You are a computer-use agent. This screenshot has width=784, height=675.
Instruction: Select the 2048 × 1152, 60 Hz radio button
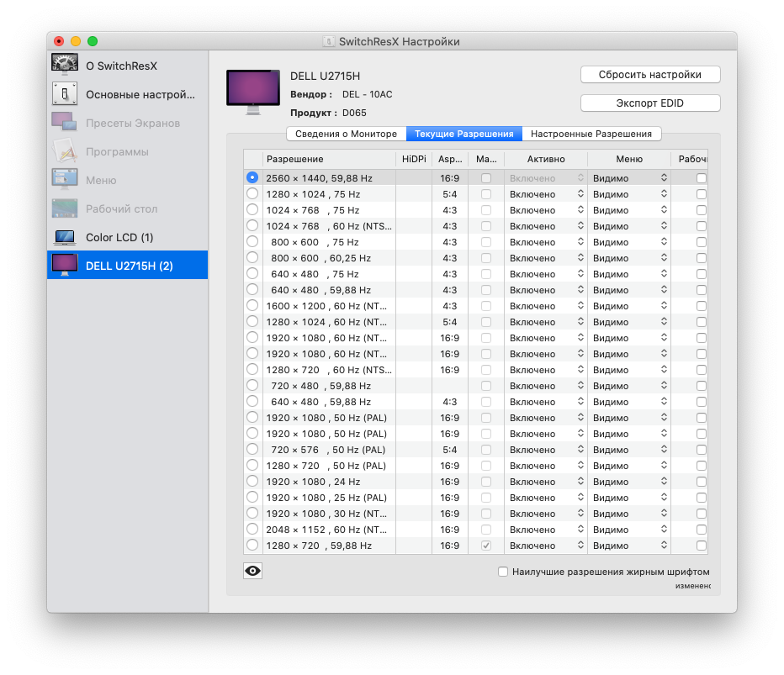tap(252, 530)
